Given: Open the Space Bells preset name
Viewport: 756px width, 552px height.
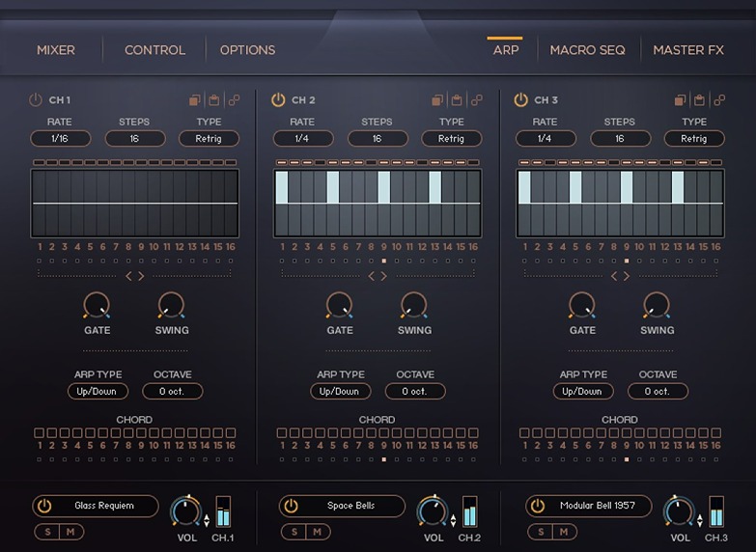Looking at the screenshot, I should pos(351,506).
